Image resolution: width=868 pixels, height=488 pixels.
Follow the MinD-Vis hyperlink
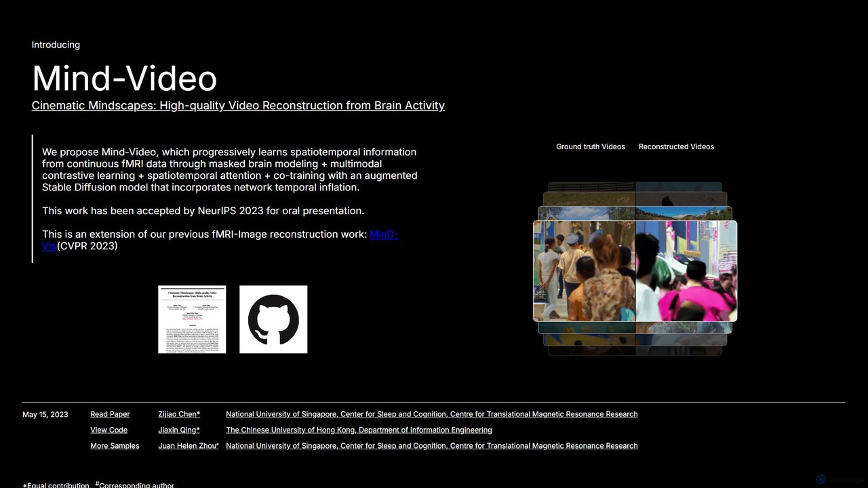point(384,235)
